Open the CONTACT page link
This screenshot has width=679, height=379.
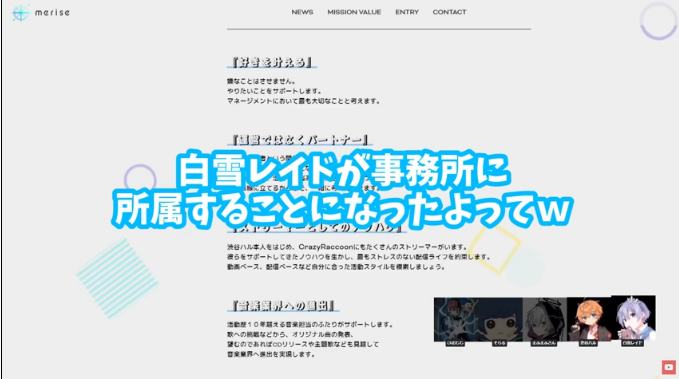coord(449,12)
